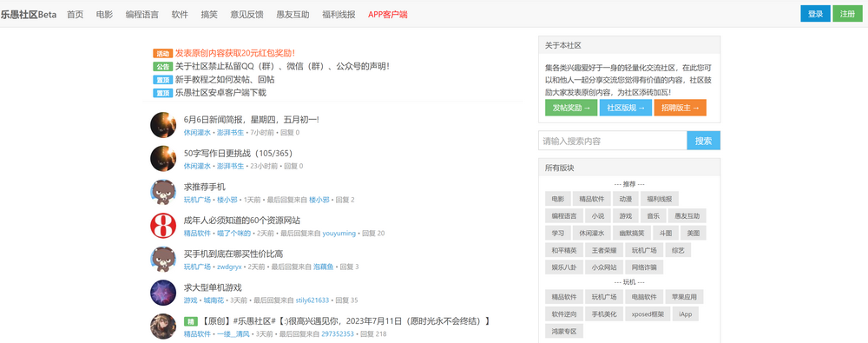Click author 一缕_清风
This screenshot has height=343, width=868.
[233, 334]
